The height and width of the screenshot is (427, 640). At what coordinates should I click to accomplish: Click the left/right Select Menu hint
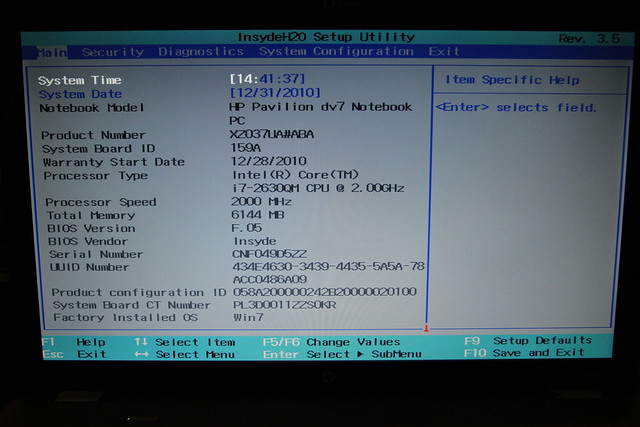click(x=185, y=354)
